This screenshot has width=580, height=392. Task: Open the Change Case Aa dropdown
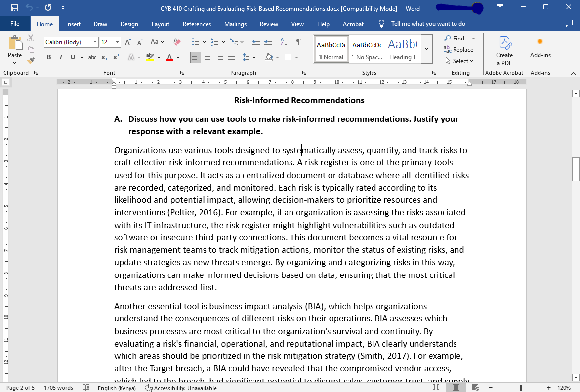[x=157, y=42]
